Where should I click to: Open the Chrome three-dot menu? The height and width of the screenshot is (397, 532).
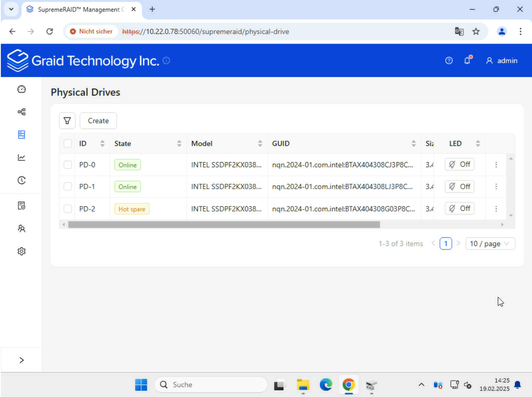520,31
